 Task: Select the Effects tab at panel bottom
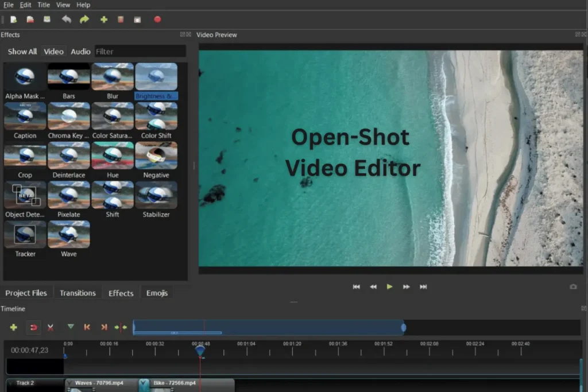point(121,293)
